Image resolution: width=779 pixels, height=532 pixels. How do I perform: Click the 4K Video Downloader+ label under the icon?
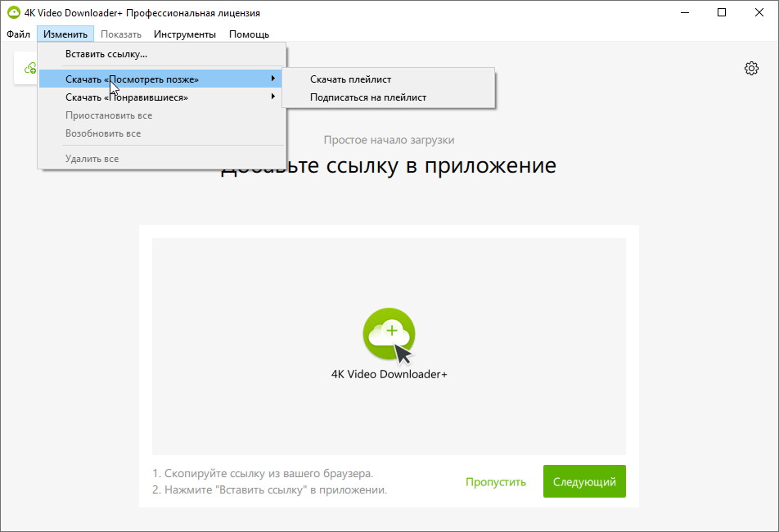[x=389, y=374]
